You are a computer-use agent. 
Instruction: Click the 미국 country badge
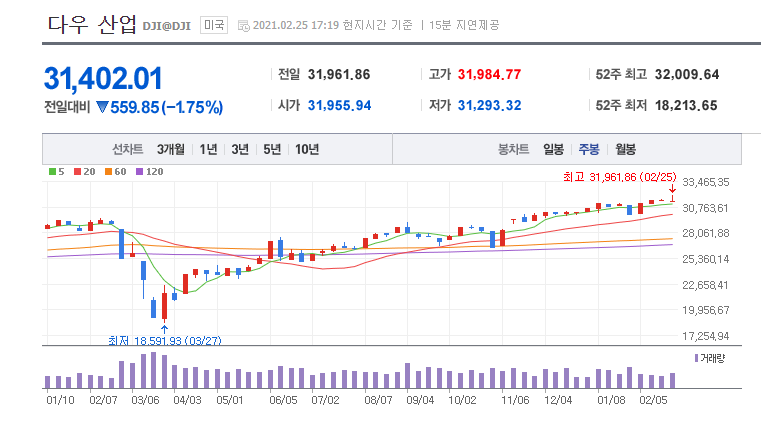coord(214,25)
